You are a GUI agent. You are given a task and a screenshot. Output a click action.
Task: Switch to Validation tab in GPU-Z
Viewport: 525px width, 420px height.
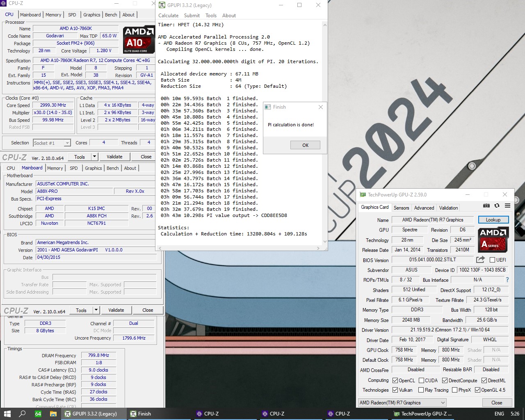point(449,208)
